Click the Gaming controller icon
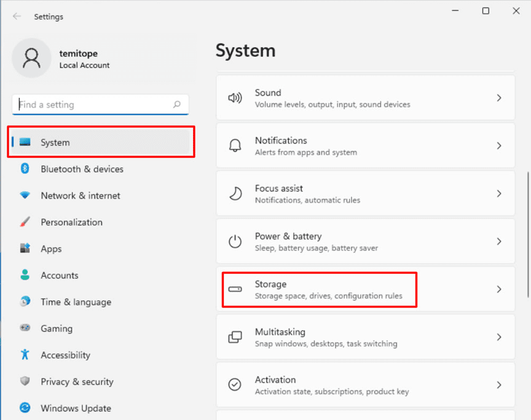531x420 pixels. click(25, 328)
